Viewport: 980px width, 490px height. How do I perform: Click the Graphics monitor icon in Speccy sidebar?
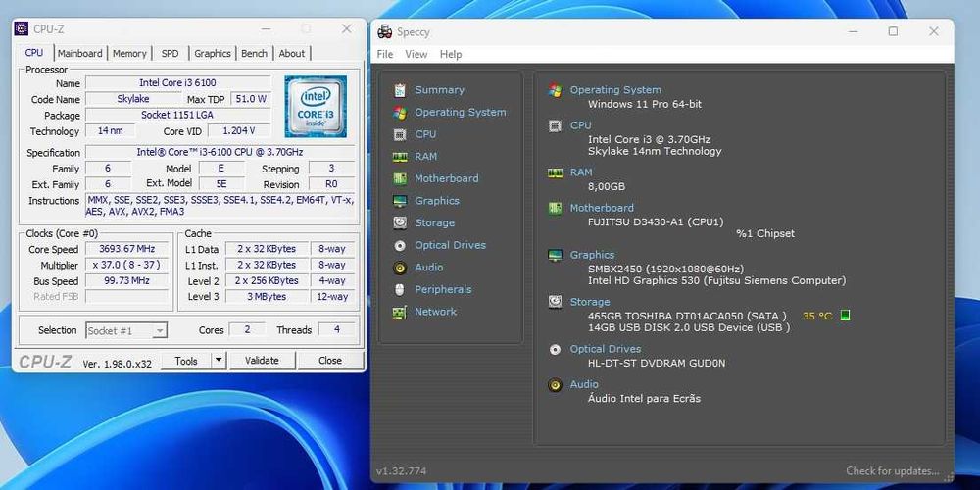400,201
